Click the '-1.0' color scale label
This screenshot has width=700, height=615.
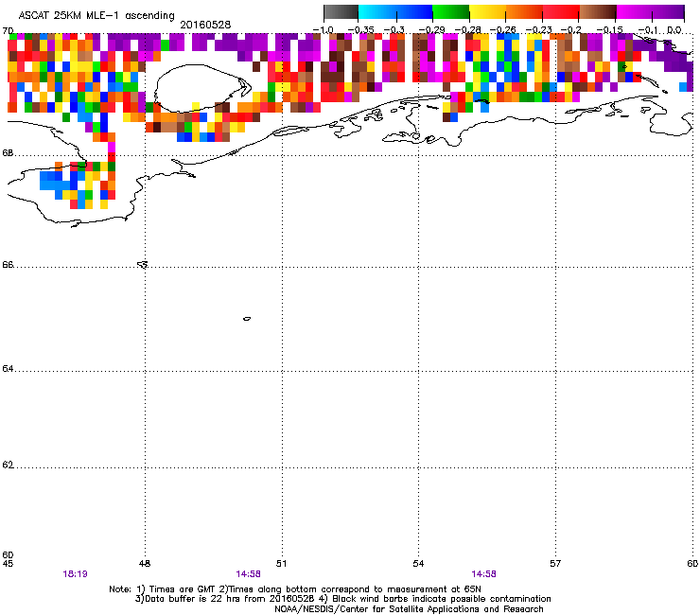[x=323, y=30]
